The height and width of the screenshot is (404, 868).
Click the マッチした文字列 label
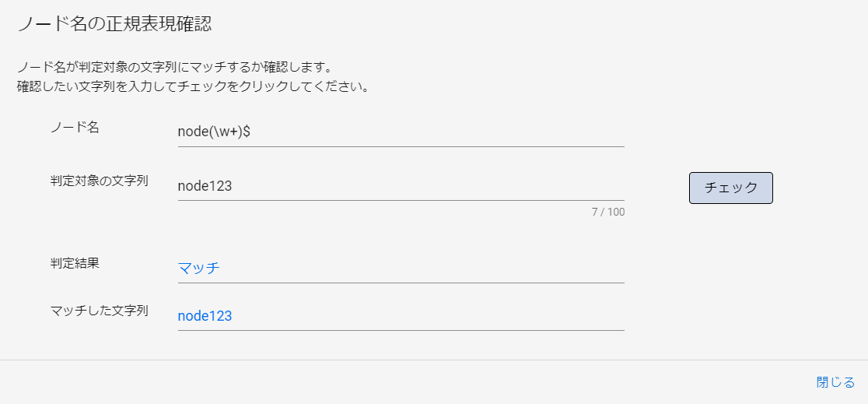pyautogui.click(x=99, y=311)
